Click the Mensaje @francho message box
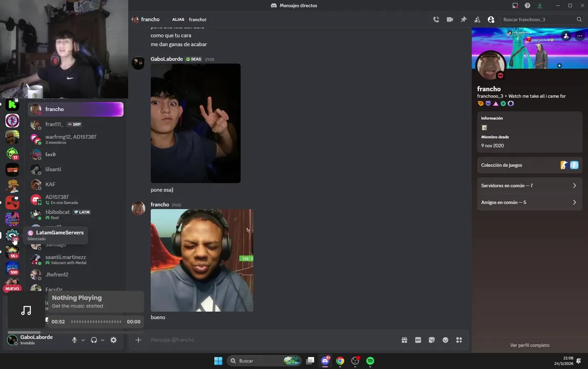This screenshot has height=369, width=588. pyautogui.click(x=272, y=340)
